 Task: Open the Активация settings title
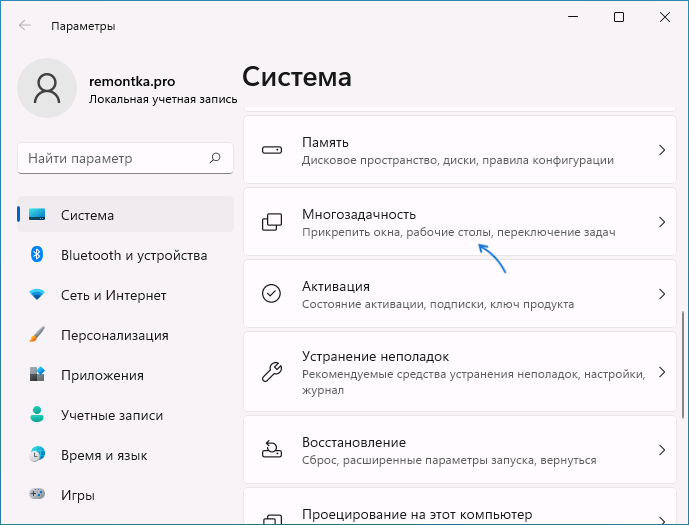336,286
